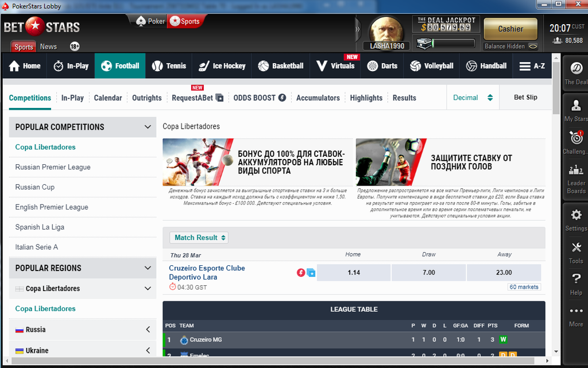Viewport: 588px width, 368px height.
Task: Select Spanish La Liga competition
Action: click(40, 227)
